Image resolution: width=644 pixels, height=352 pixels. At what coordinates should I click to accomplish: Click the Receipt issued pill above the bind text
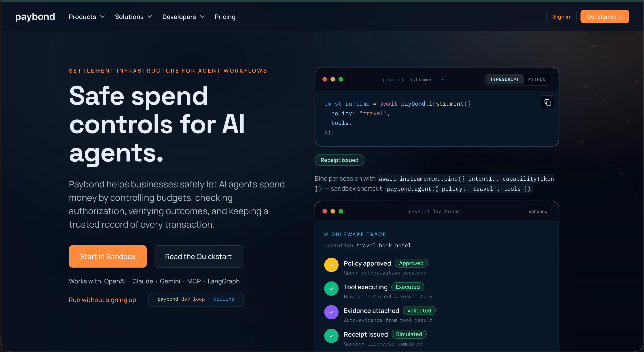click(339, 160)
